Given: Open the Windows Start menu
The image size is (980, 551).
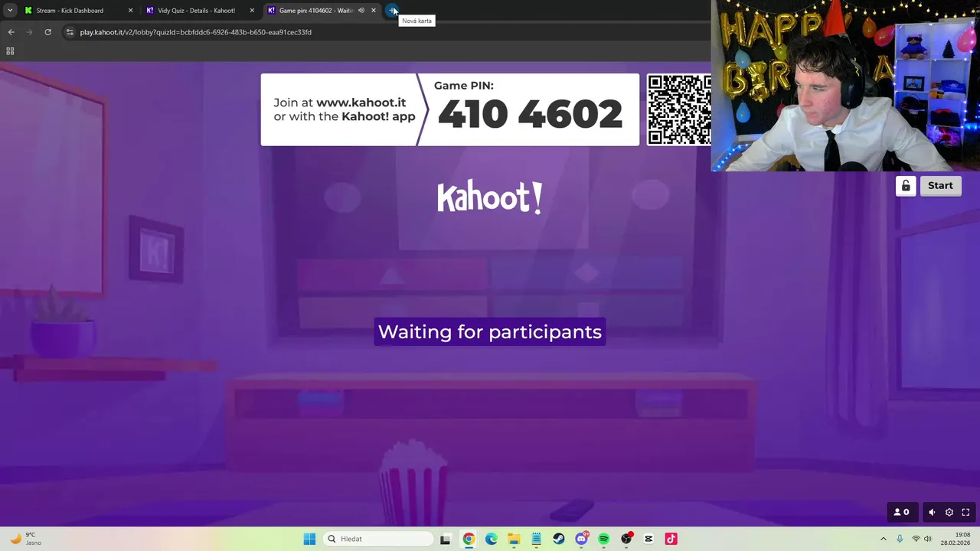Looking at the screenshot, I should [x=309, y=539].
